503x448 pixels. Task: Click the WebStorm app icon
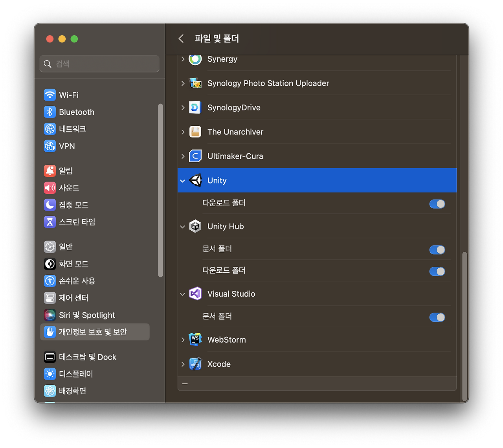195,340
